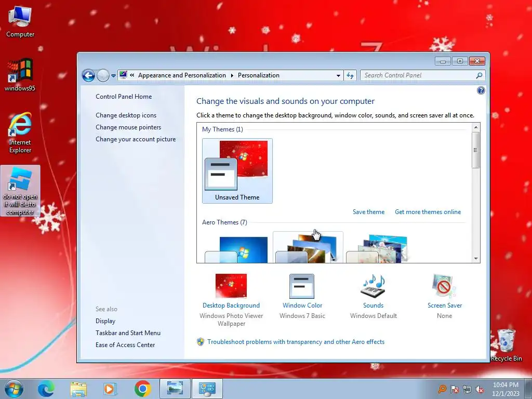Image resolution: width=532 pixels, height=399 pixels.
Task: Open help with the blue question mark
Action: pos(481,90)
